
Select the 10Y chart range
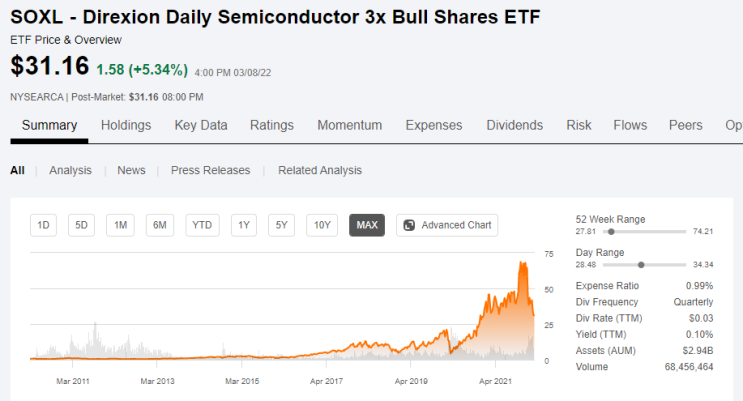coord(321,225)
